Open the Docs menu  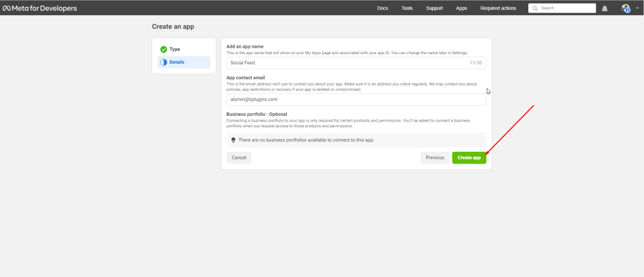pos(382,8)
